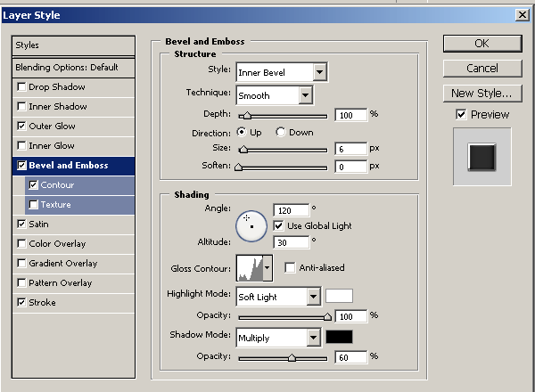This screenshot has height=392, width=535.
Task: Toggle the Preview checkbox
Action: (x=461, y=115)
